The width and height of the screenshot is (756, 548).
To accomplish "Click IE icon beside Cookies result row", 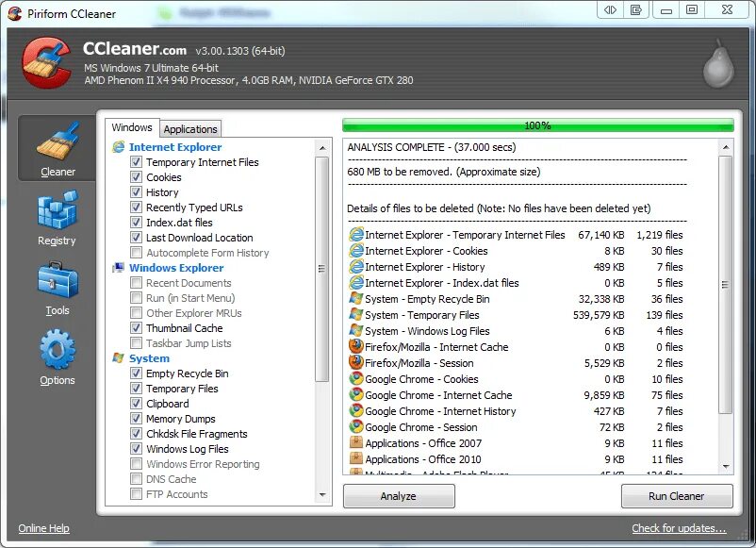I will click(x=355, y=251).
